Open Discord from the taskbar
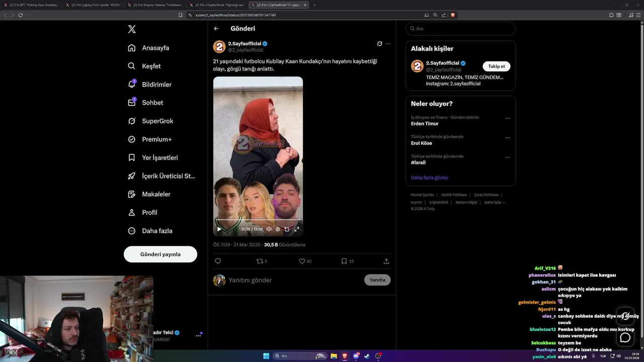The image size is (644, 362). click(356, 356)
